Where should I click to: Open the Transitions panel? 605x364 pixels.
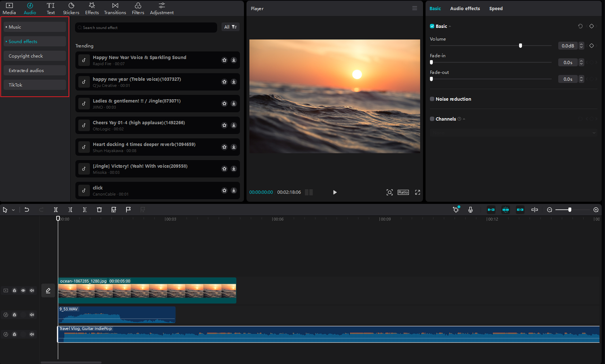click(115, 8)
